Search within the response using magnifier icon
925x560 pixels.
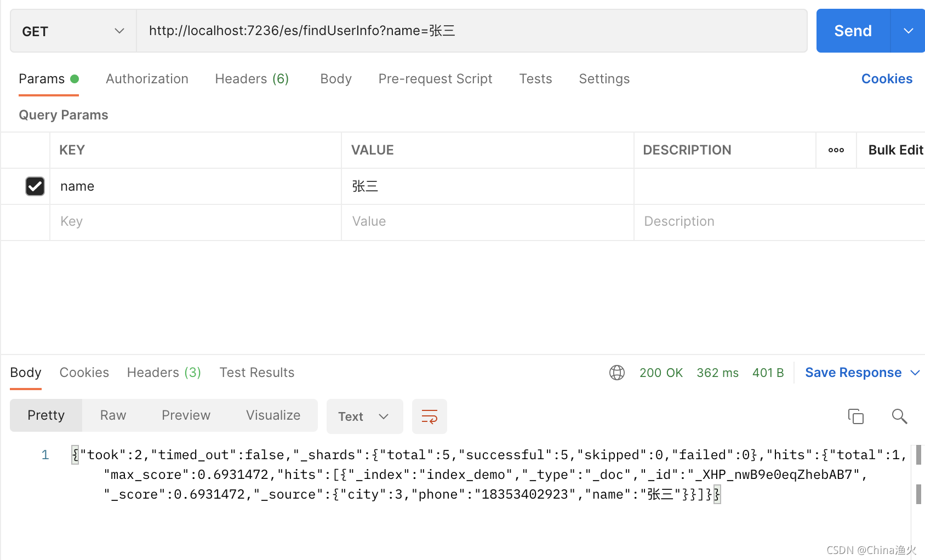pos(899,416)
